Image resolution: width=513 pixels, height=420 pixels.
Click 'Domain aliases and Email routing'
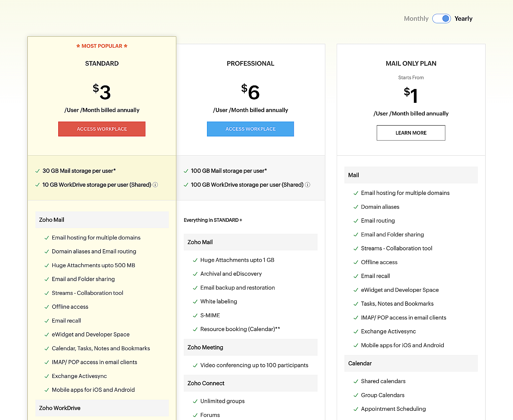click(x=94, y=251)
